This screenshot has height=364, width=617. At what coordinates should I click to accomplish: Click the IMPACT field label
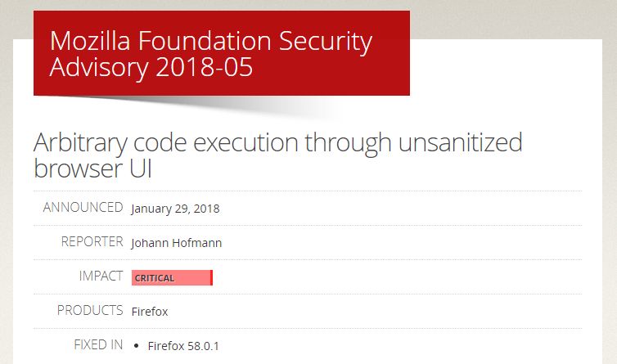(101, 276)
